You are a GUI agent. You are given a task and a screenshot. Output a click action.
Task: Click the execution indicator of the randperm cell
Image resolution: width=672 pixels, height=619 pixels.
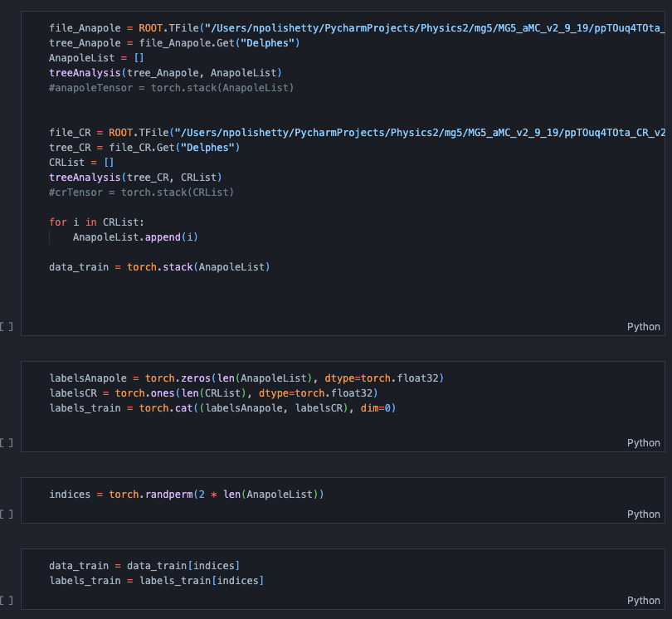pos(7,514)
